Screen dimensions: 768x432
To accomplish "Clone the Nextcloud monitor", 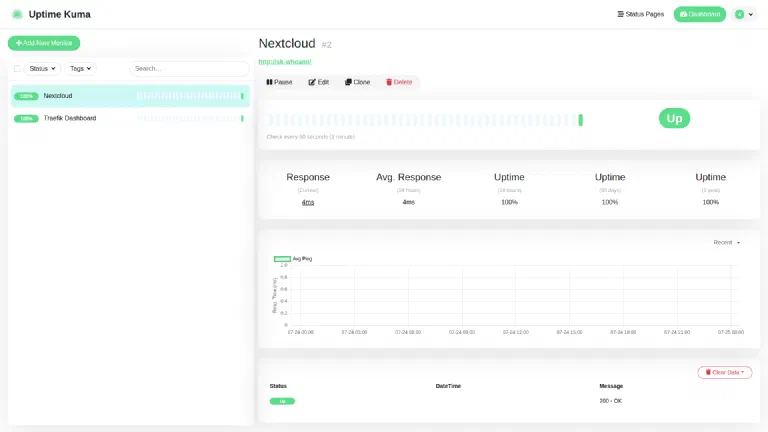I will (x=357, y=82).
